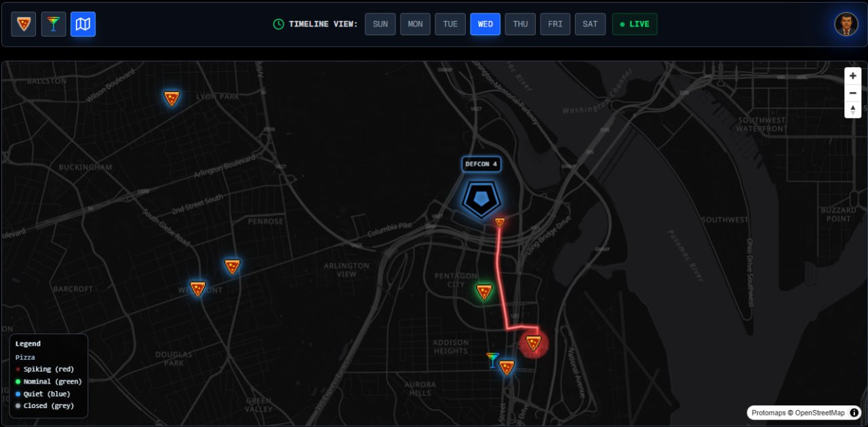Image resolution: width=868 pixels, height=427 pixels.
Task: Click the small pizza marker beside Pentagon
Action: (500, 222)
